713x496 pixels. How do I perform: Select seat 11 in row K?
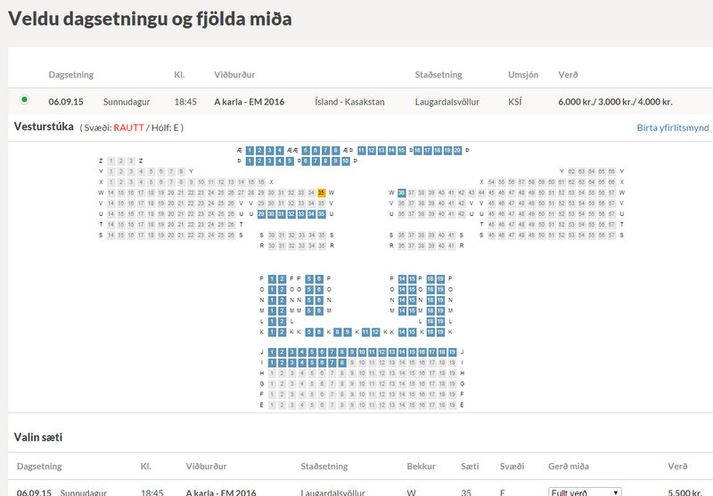coord(366,332)
